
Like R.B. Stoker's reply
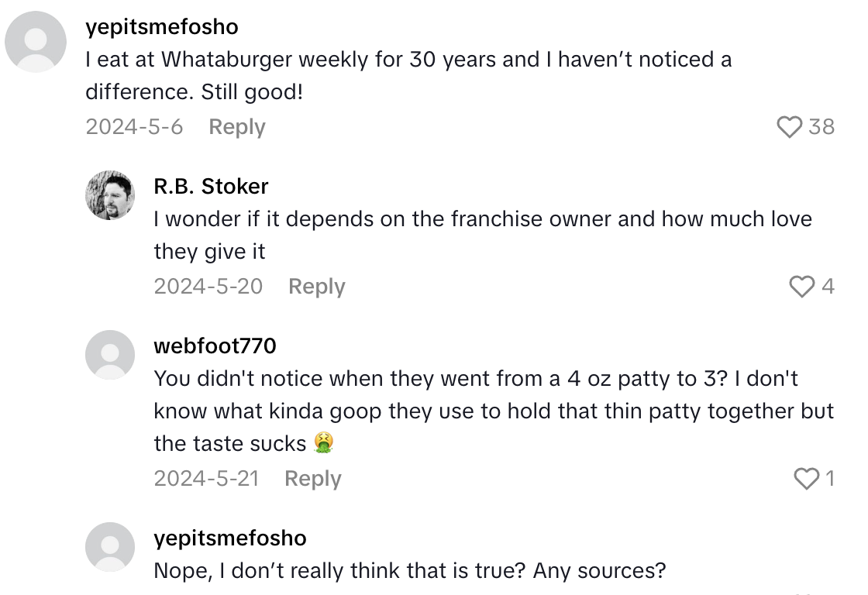[800, 287]
